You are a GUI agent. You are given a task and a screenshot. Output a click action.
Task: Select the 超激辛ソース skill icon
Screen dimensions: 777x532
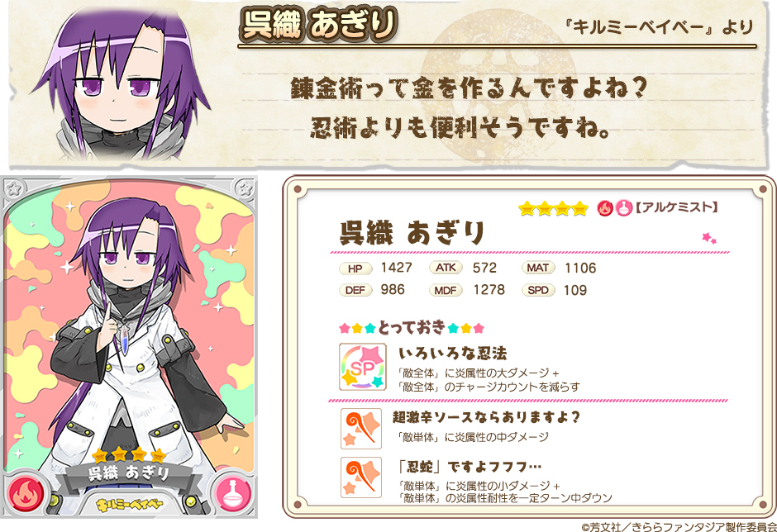[361, 429]
